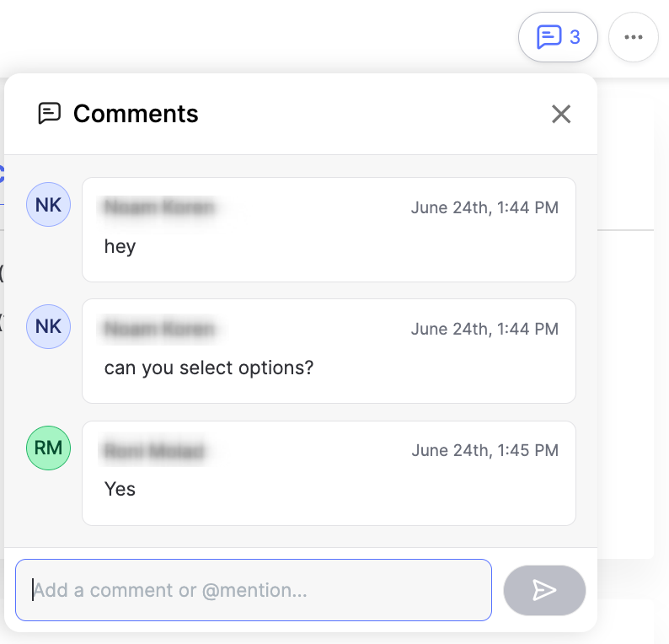Click the timestamp on the 'hey' comment

tap(484, 207)
